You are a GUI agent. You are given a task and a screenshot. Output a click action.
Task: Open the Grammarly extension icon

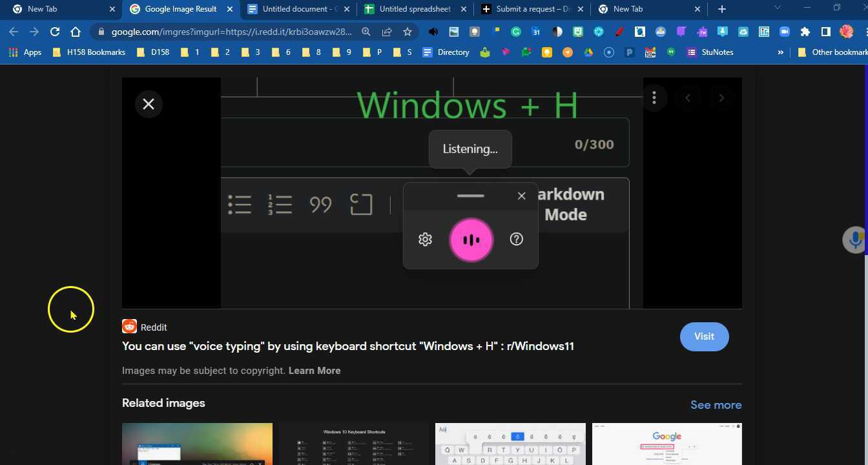tap(515, 31)
